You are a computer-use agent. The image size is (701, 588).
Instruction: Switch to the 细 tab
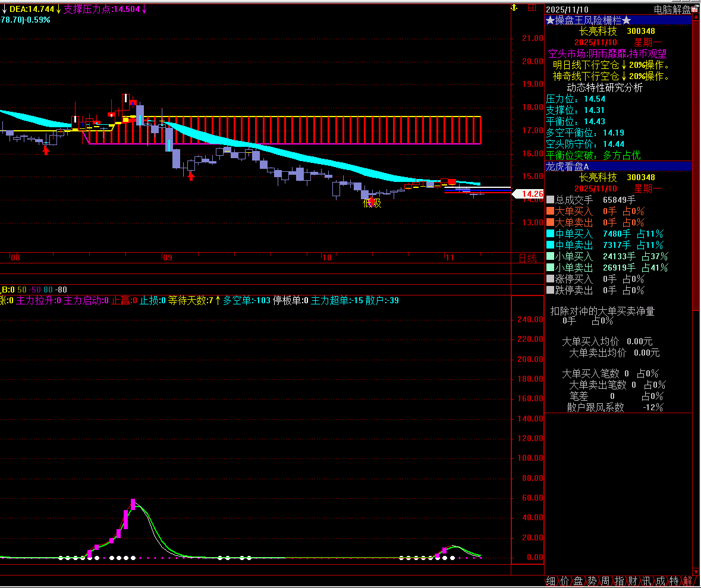(x=551, y=581)
